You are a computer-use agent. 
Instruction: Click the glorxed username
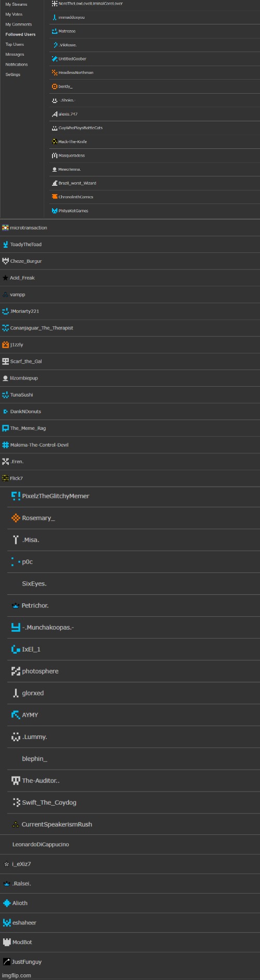tap(33, 693)
